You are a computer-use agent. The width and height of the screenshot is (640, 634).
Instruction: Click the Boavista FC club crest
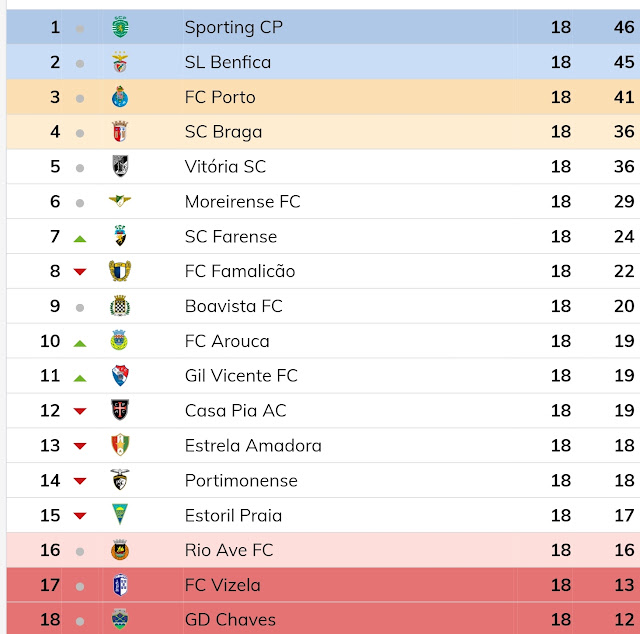pos(120,306)
